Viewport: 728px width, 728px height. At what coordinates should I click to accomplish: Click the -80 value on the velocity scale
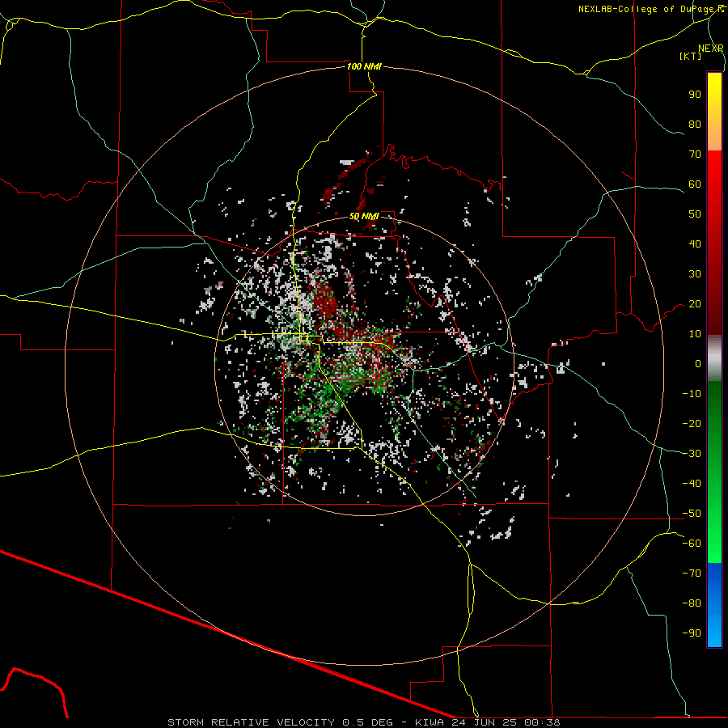pyautogui.click(x=692, y=603)
